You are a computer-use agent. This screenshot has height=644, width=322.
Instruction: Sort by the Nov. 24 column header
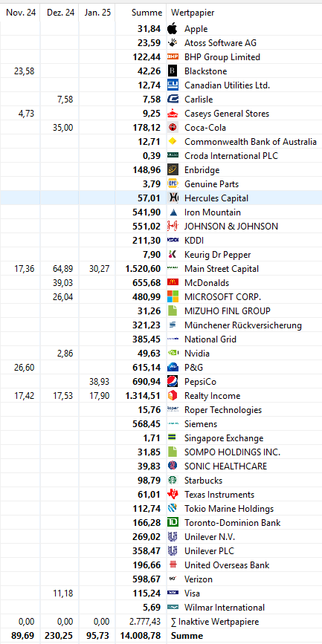pyautogui.click(x=20, y=13)
